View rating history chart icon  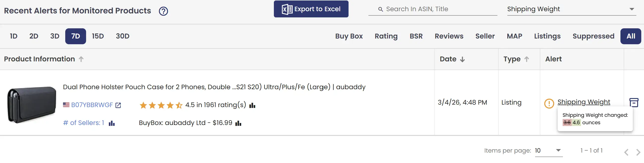(x=252, y=105)
